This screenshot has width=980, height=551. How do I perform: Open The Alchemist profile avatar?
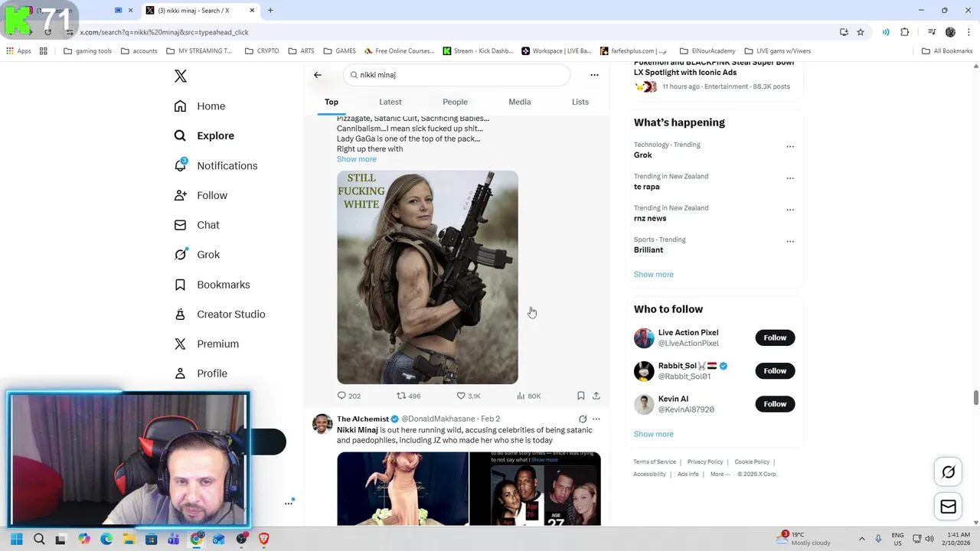click(x=322, y=424)
